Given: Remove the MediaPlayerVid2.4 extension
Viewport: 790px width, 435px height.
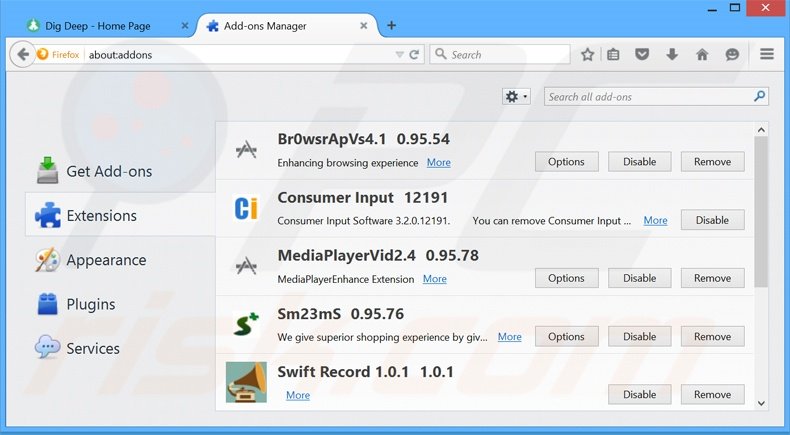Looking at the screenshot, I should pos(712,278).
